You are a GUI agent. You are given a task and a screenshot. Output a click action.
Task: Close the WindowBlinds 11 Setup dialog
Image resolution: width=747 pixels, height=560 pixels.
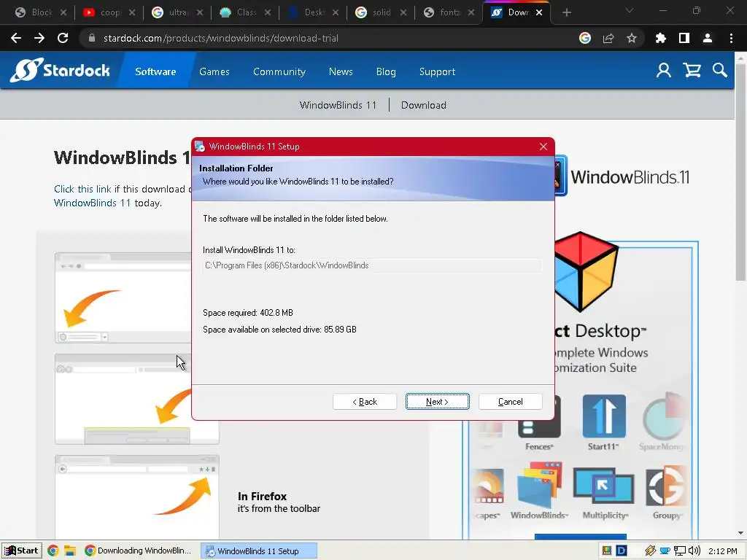click(543, 147)
